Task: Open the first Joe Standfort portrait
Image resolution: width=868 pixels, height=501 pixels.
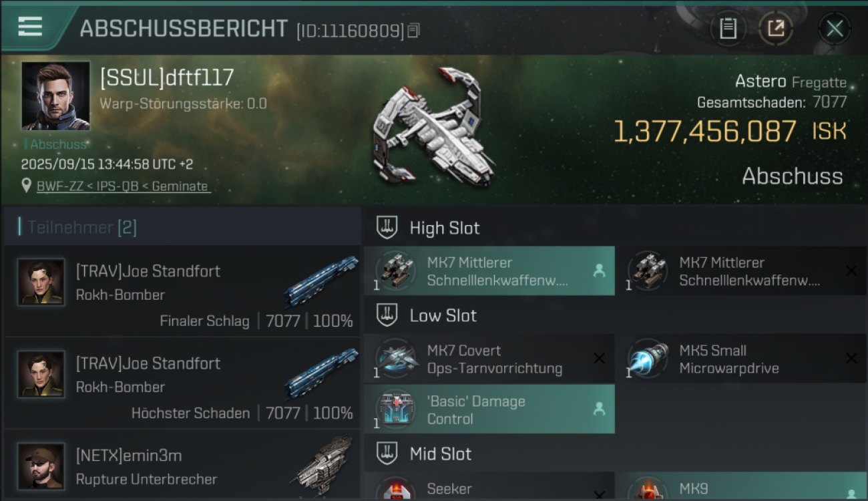Action: click(41, 283)
